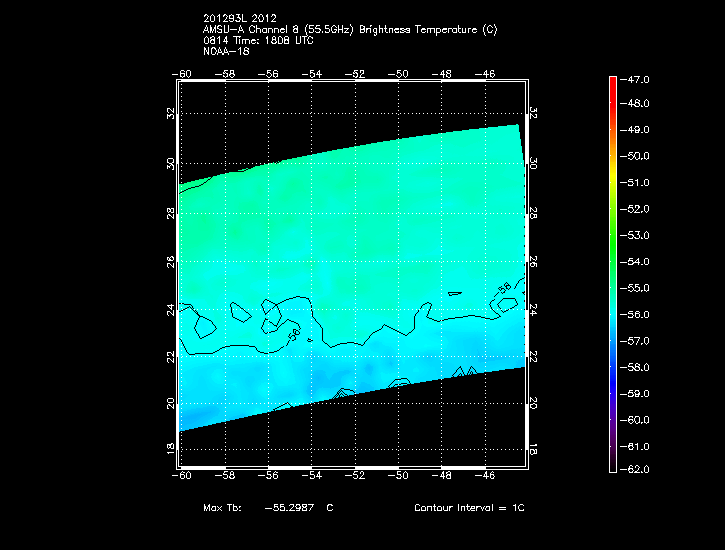This screenshot has height=550, width=725.
Task: Click the "Time: 1808 UTC" text
Action: [x=262, y=41]
